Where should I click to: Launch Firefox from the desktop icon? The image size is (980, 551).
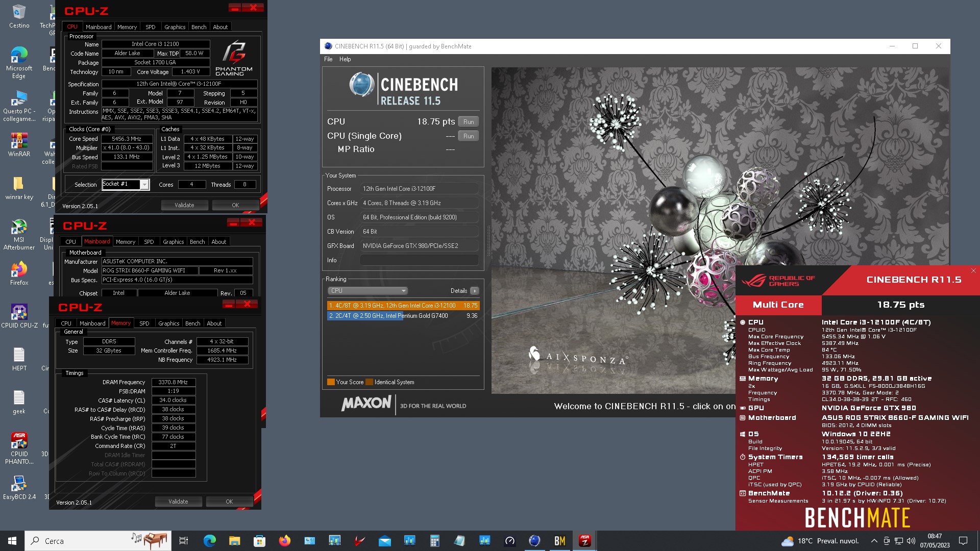point(19,273)
